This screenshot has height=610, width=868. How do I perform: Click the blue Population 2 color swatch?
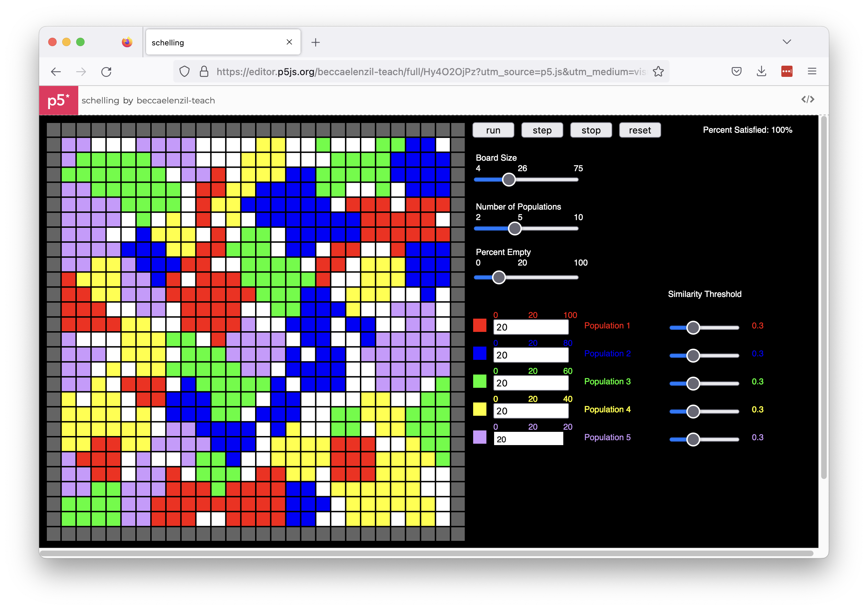click(479, 353)
